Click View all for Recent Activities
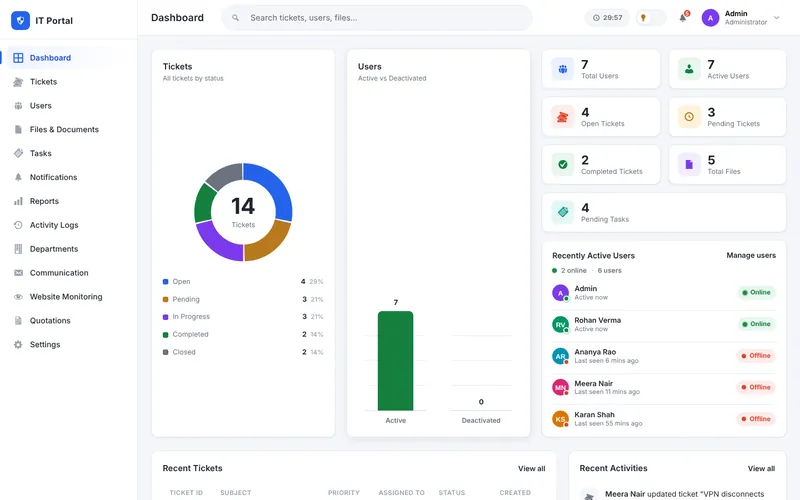This screenshot has width=800, height=500. (x=761, y=468)
